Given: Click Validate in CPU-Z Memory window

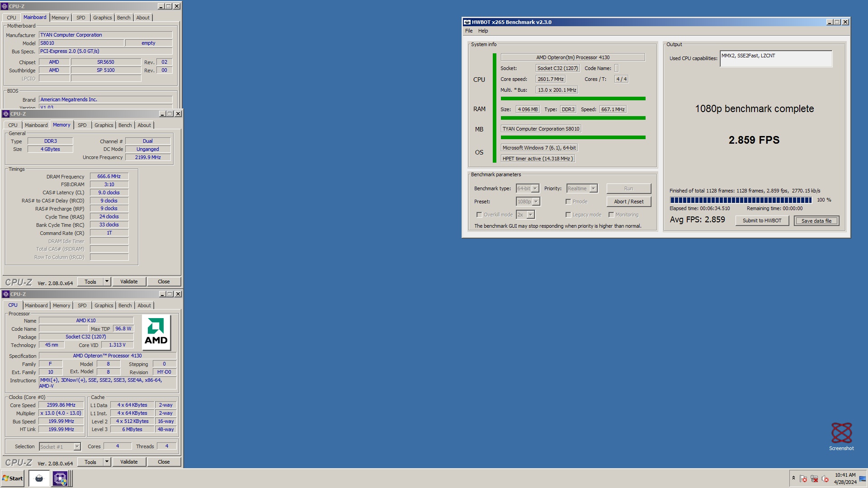Looking at the screenshot, I should tap(129, 282).
